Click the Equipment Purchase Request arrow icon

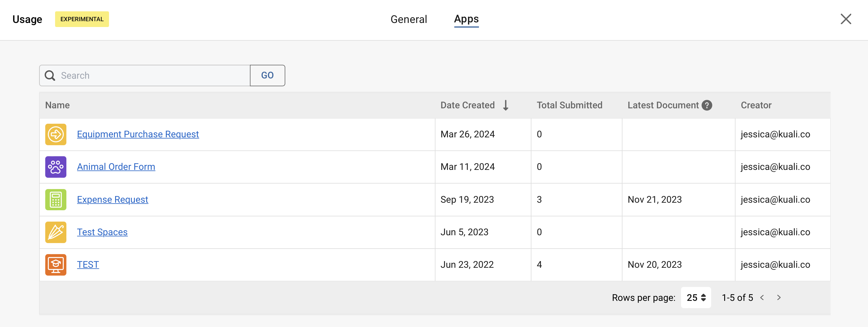56,134
